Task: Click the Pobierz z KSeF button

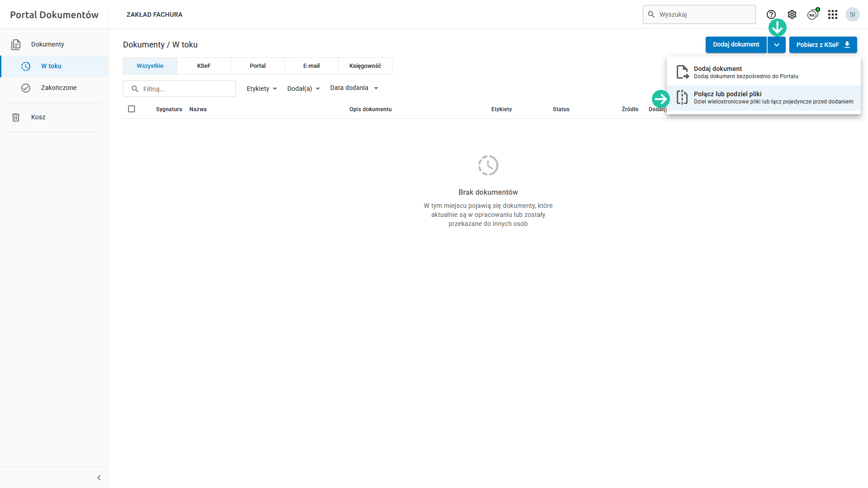Action: [823, 45]
